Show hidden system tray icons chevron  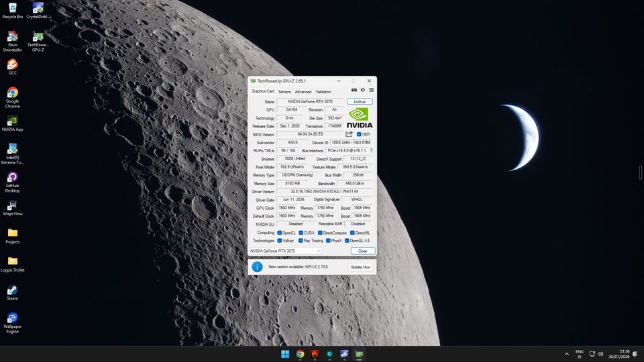pyautogui.click(x=567, y=354)
